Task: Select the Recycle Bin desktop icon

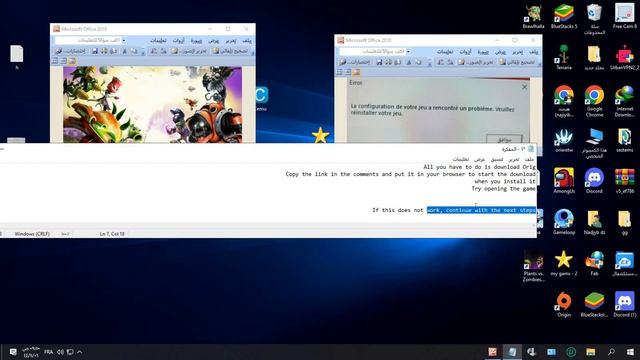Action: pyautogui.click(x=594, y=19)
